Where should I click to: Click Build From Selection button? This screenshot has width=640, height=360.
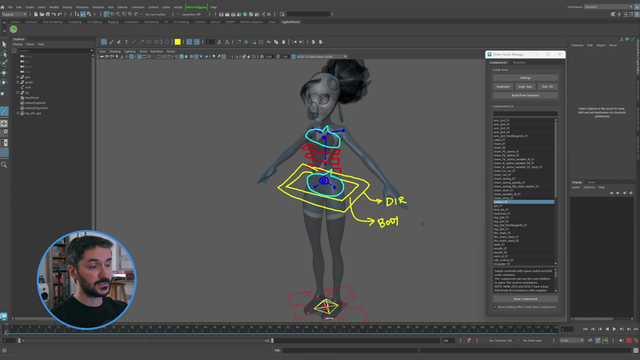pos(525,96)
